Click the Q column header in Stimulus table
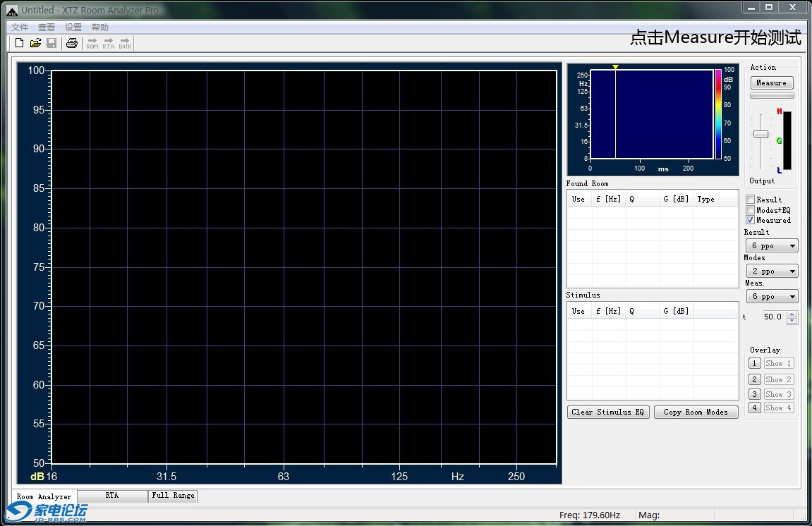 643,311
